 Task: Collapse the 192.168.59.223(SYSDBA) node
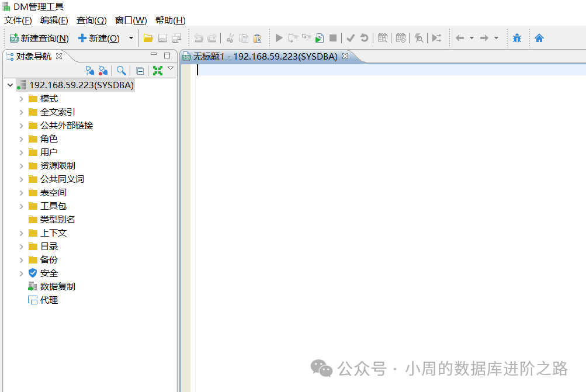point(10,85)
